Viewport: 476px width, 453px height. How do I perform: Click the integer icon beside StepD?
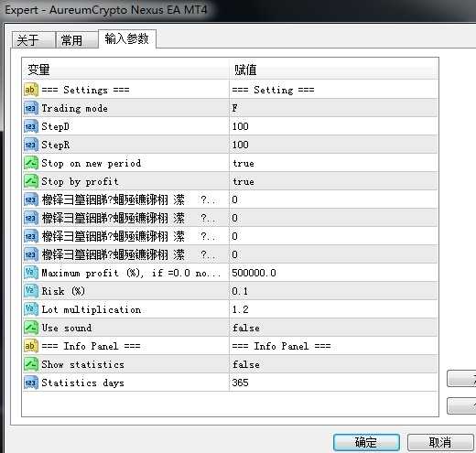(31, 126)
